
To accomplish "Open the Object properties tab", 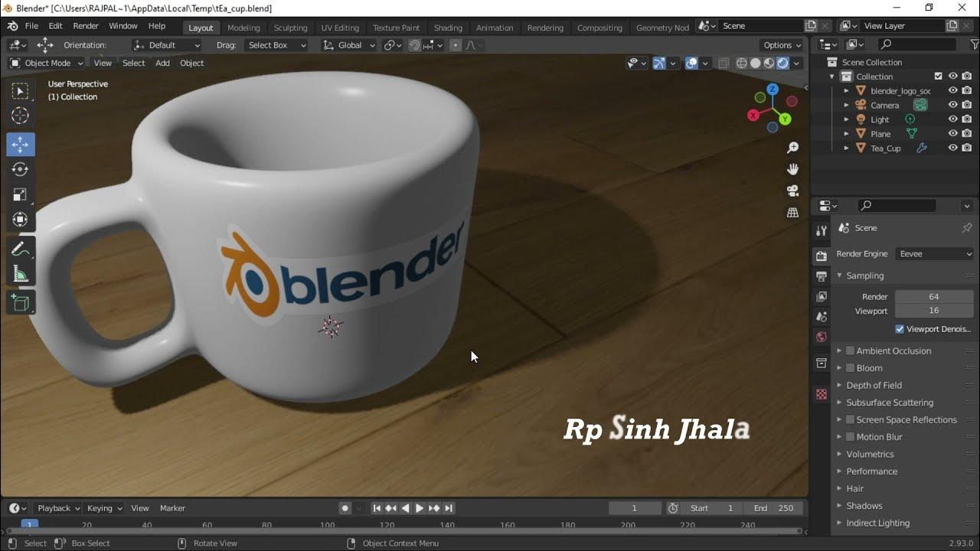I will point(822,363).
